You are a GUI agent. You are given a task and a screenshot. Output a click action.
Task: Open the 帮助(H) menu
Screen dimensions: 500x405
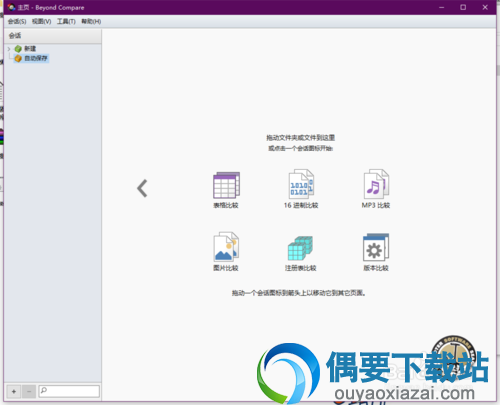pyautogui.click(x=91, y=22)
